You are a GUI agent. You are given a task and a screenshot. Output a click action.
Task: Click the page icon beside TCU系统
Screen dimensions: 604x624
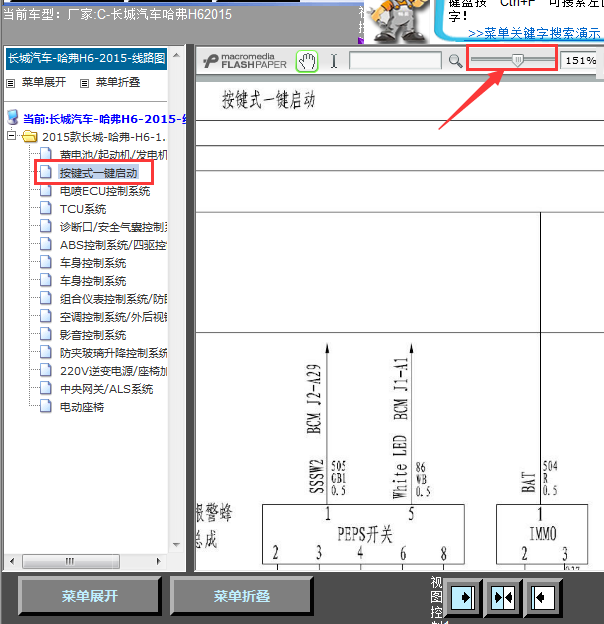pyautogui.click(x=46, y=208)
